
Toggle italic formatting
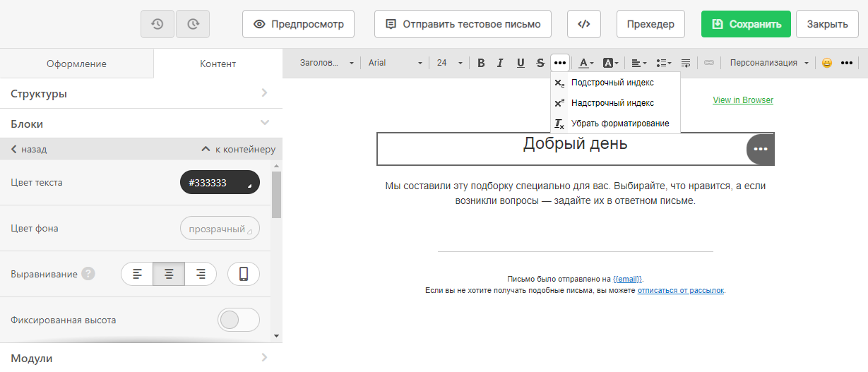500,63
